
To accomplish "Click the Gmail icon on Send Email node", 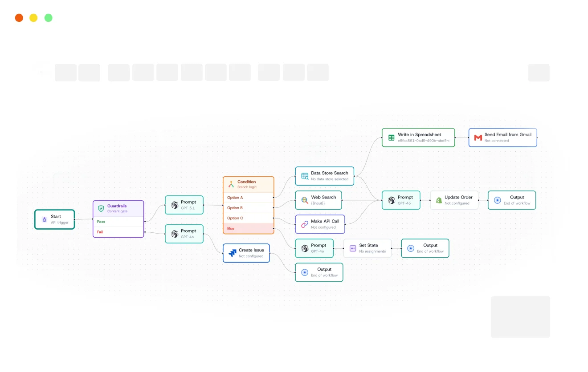I will pyautogui.click(x=478, y=137).
